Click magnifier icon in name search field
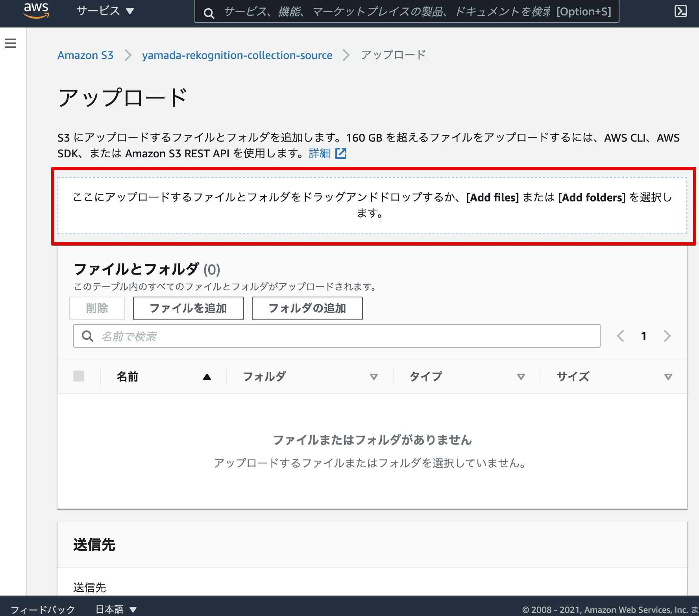Viewport: 699px width, 616px height. [87, 336]
